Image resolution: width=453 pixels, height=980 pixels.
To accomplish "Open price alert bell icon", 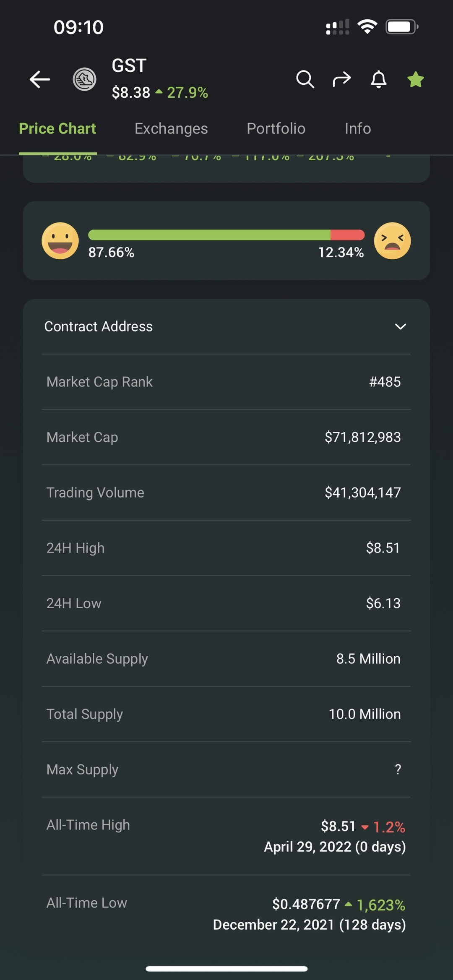I will point(378,79).
